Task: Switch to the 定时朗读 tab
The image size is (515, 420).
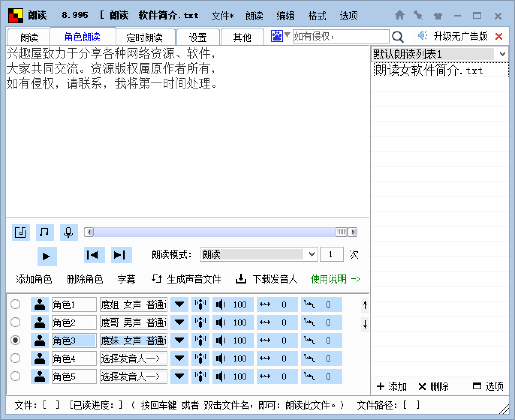Action: (x=145, y=37)
